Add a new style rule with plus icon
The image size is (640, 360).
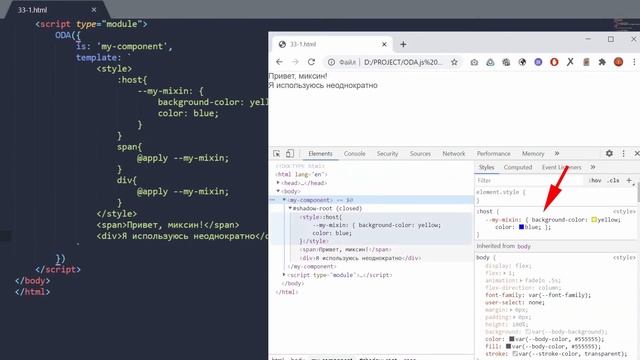click(629, 180)
